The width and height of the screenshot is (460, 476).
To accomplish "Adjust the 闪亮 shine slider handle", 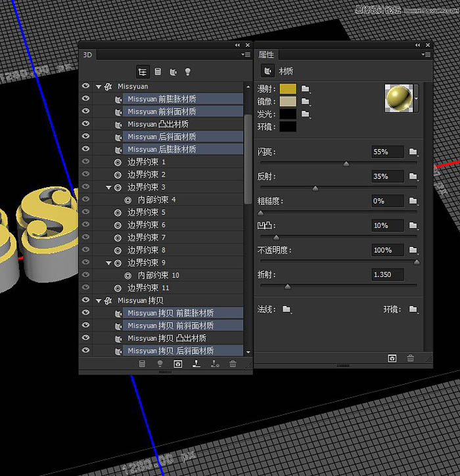I will (346, 164).
